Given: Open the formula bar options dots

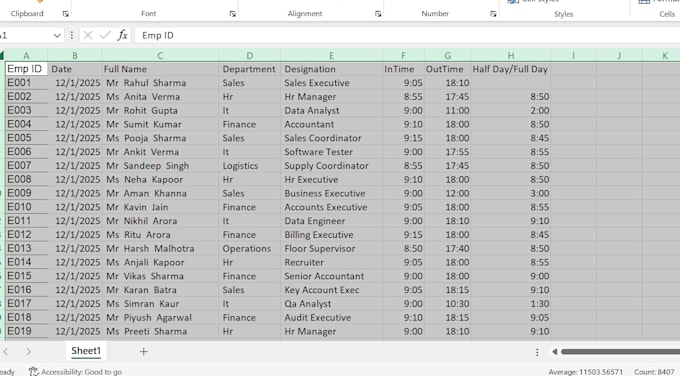Looking at the screenshot, I should 72,35.
